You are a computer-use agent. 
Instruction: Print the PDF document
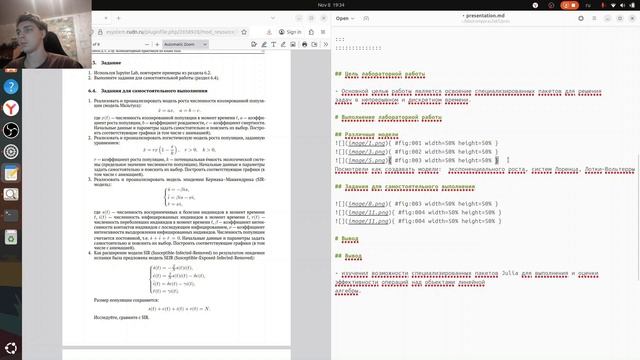pyautogui.click(x=304, y=44)
